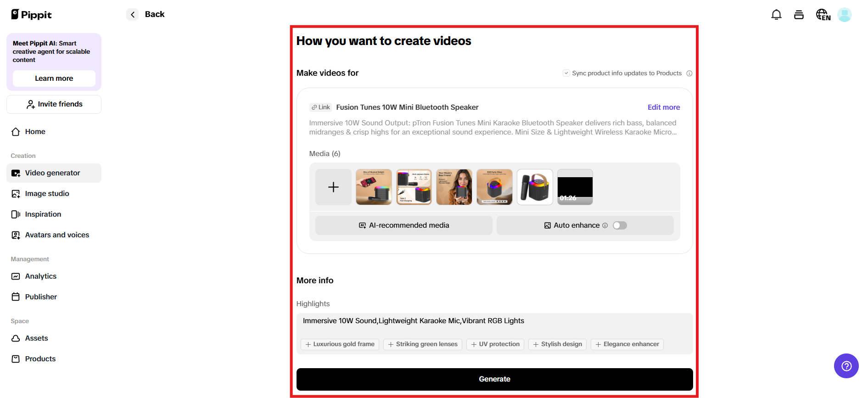Click the Link tag beside product title
The height and width of the screenshot is (398, 868).
320,107
